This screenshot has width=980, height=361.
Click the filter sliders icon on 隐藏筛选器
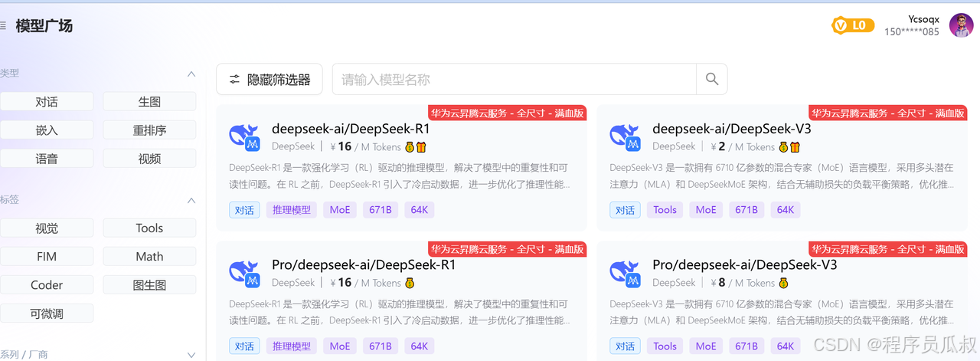pyautogui.click(x=235, y=79)
